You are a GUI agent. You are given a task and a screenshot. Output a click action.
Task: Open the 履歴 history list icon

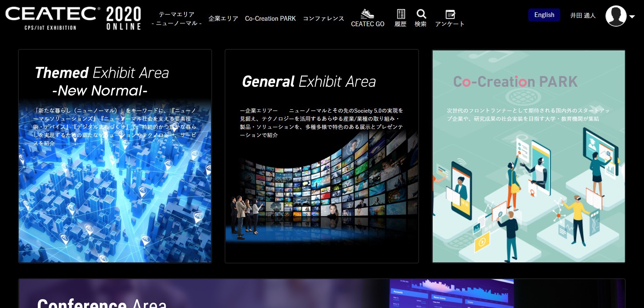pos(401,14)
